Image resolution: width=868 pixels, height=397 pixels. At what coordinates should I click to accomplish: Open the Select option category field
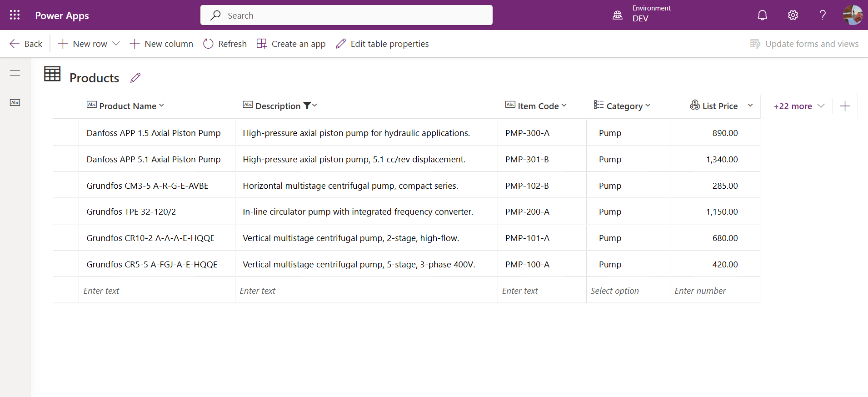click(628, 291)
